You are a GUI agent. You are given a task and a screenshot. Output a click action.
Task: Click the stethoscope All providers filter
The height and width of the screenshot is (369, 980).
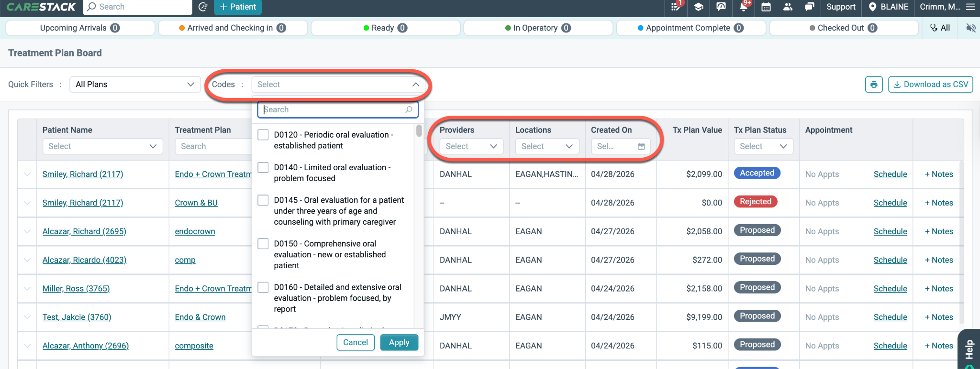(940, 28)
